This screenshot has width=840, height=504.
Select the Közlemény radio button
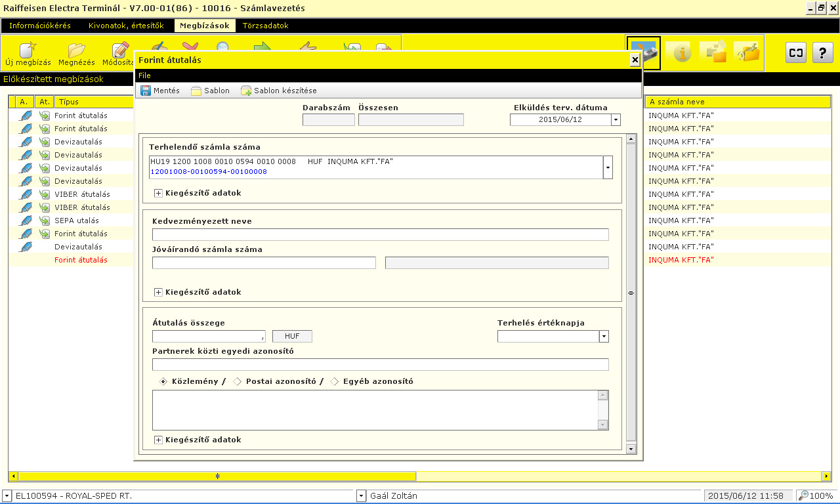pyautogui.click(x=163, y=381)
